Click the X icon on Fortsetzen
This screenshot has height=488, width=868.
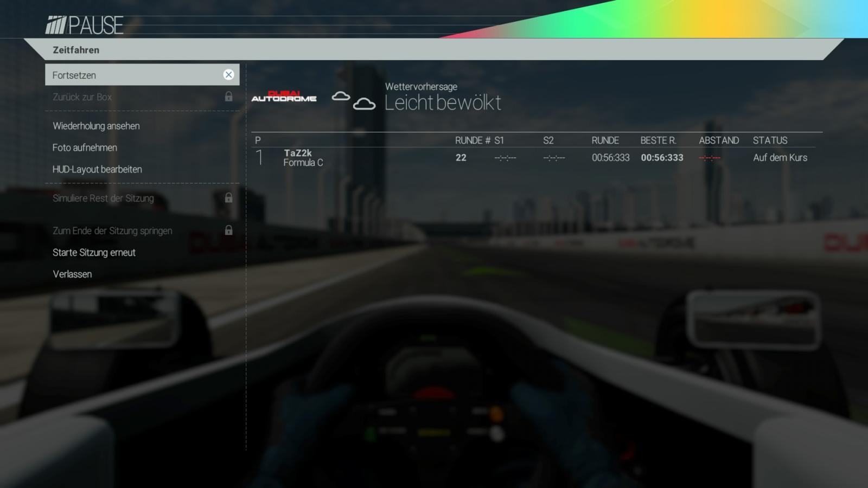click(228, 75)
